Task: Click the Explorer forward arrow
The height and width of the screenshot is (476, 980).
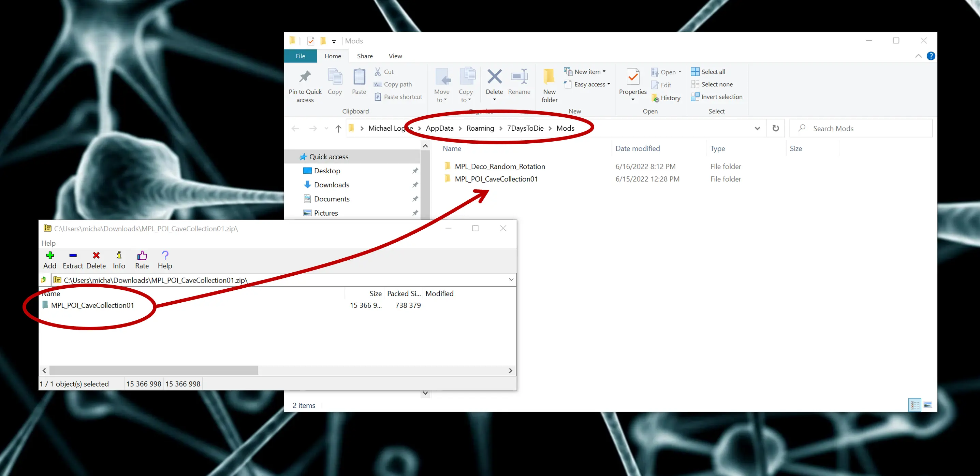Action: [x=313, y=129]
